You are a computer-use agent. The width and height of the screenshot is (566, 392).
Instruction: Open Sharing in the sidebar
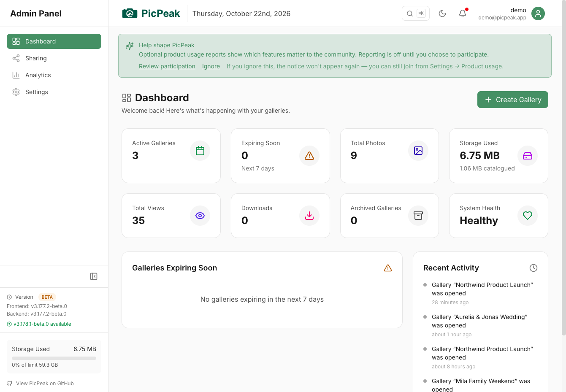click(54, 58)
